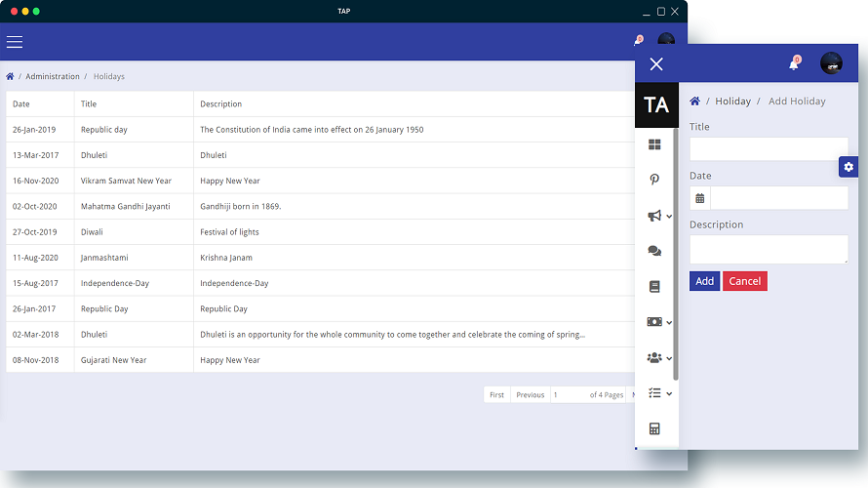This screenshot has width=868, height=488.
Task: Expand the money bill menu chevron
Action: [669, 323]
